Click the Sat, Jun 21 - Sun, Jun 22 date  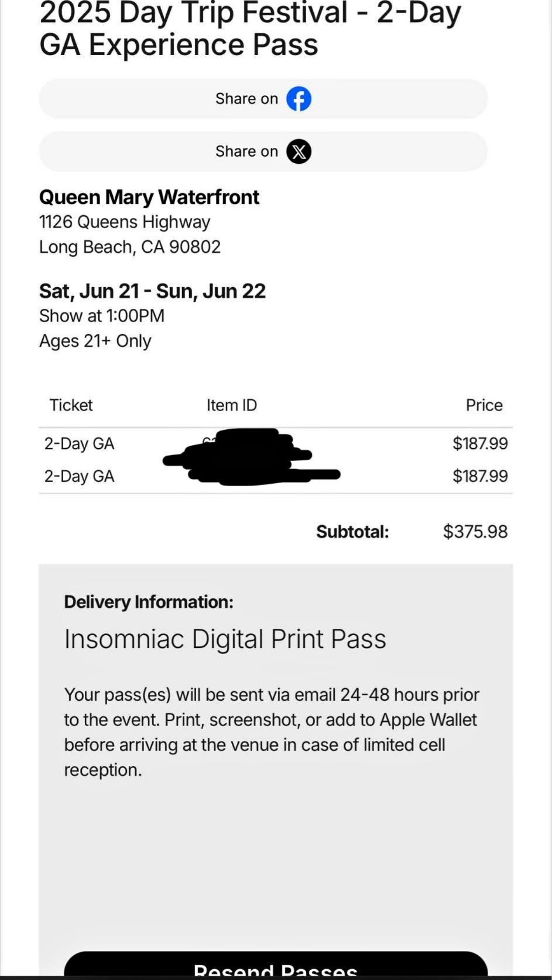click(x=152, y=291)
